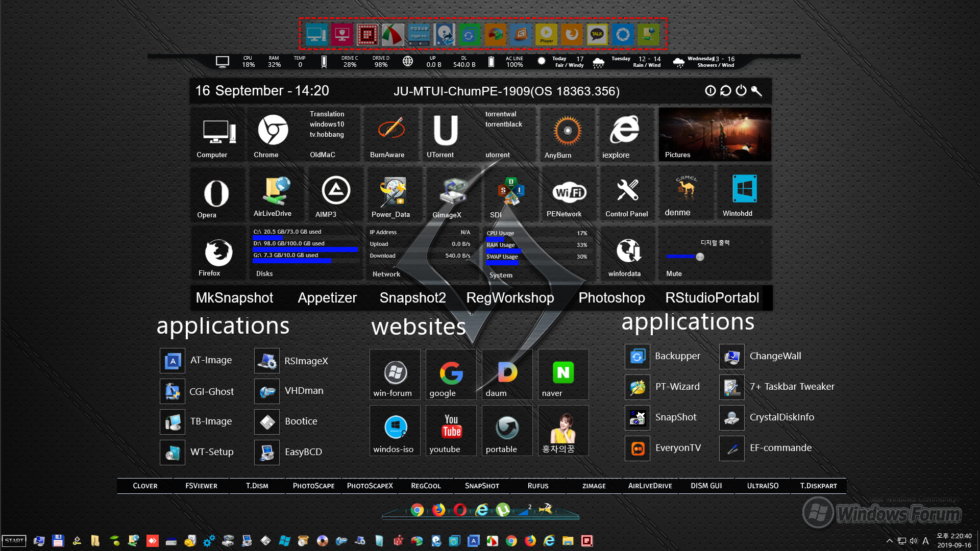Image resolution: width=980 pixels, height=551 pixels.
Task: Open the google website tile
Action: pyautogui.click(x=451, y=374)
